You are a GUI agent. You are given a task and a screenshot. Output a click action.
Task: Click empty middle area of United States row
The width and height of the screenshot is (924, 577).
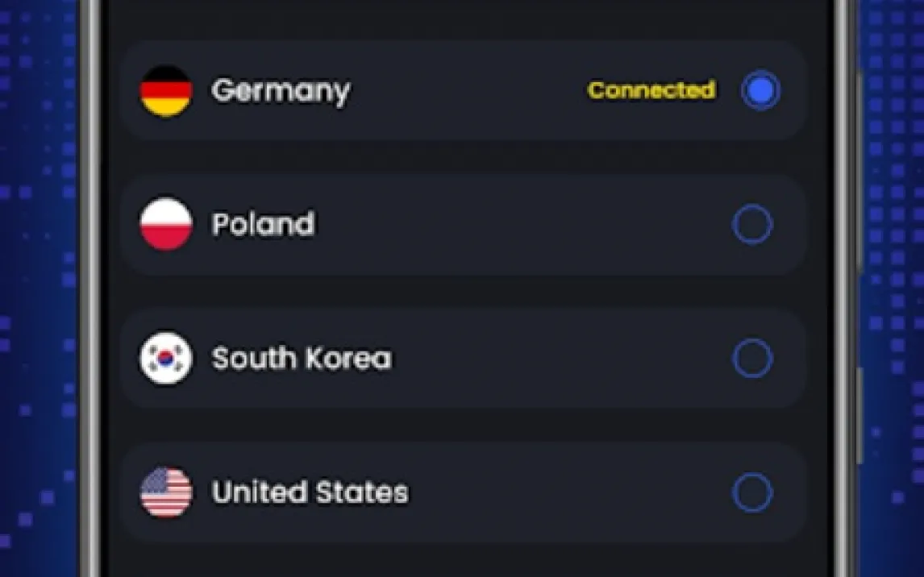564,492
